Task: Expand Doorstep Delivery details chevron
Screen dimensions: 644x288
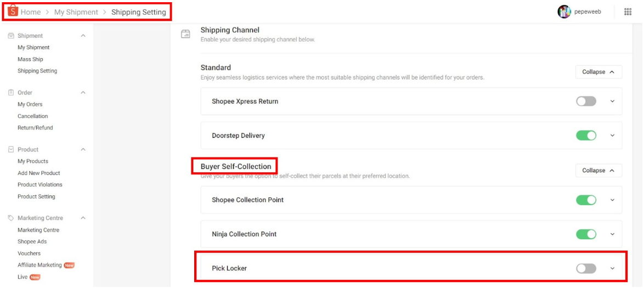Action: pyautogui.click(x=613, y=135)
